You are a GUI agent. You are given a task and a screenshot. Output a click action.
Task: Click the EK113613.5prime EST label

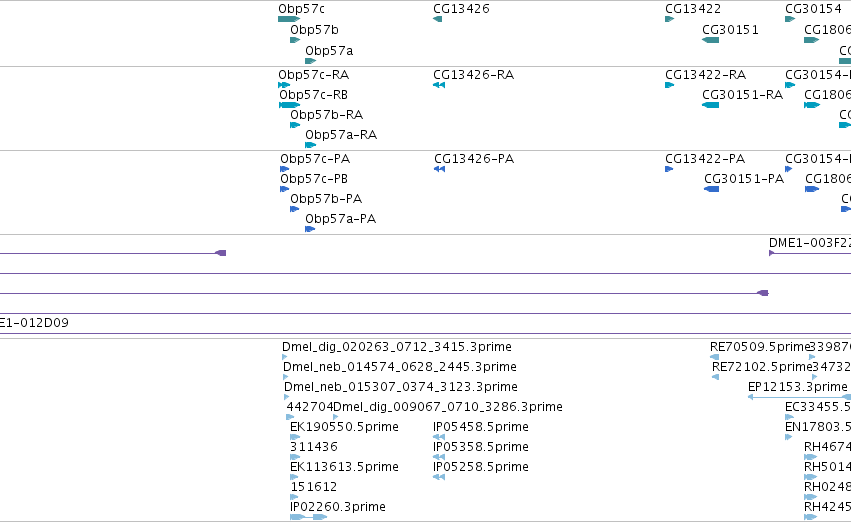point(344,467)
